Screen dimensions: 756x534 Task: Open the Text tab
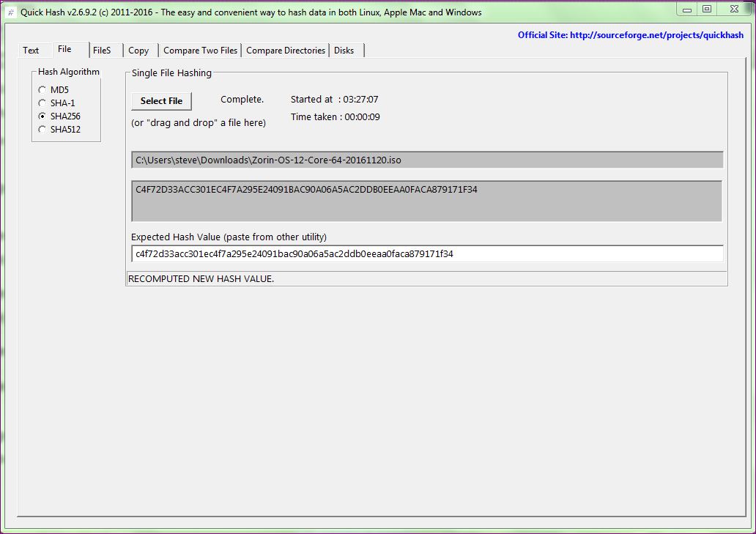31,51
